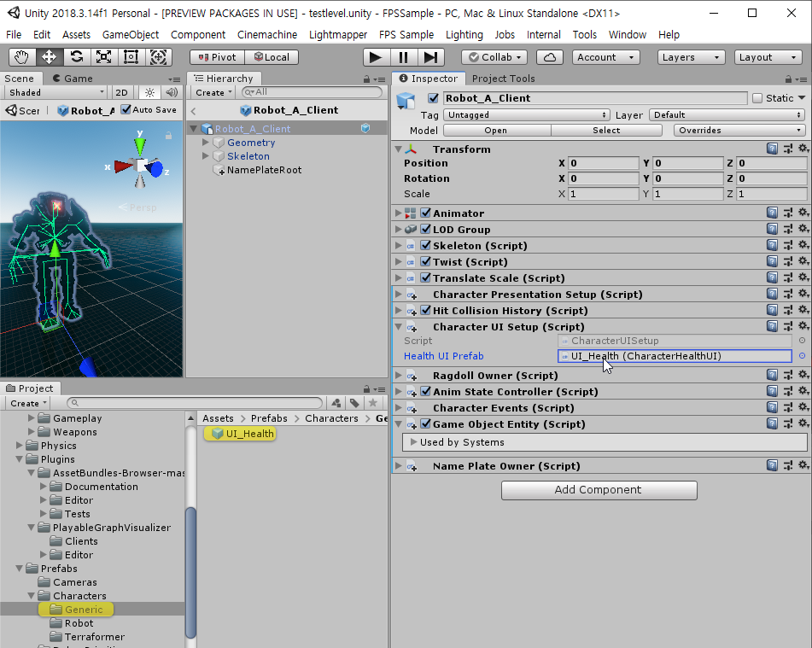Toggle Auto Save checkbox
Image resolution: width=812 pixels, height=648 pixels.
pos(126,110)
